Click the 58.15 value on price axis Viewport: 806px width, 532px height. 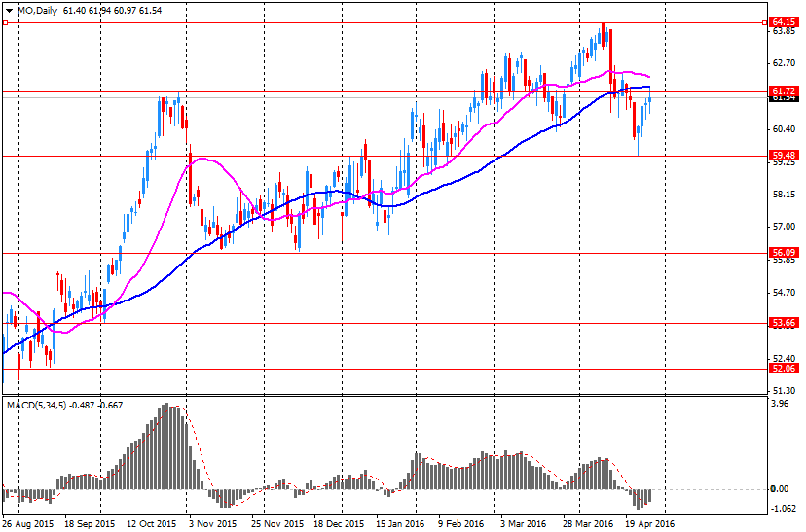pos(784,195)
